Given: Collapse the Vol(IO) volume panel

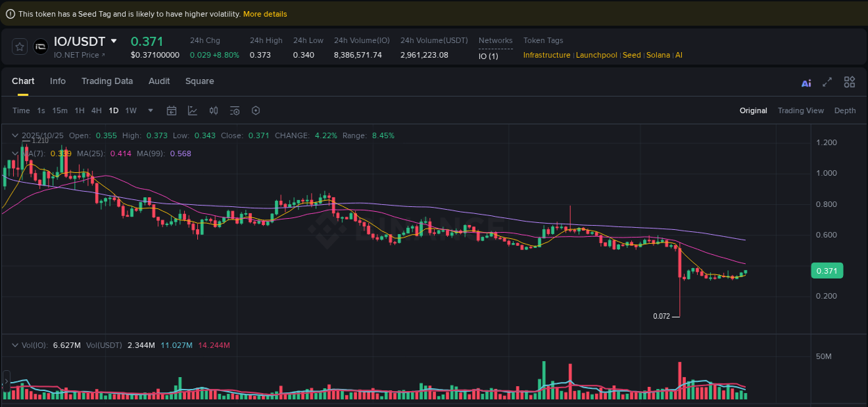Looking at the screenshot, I should pyautogui.click(x=15, y=345).
